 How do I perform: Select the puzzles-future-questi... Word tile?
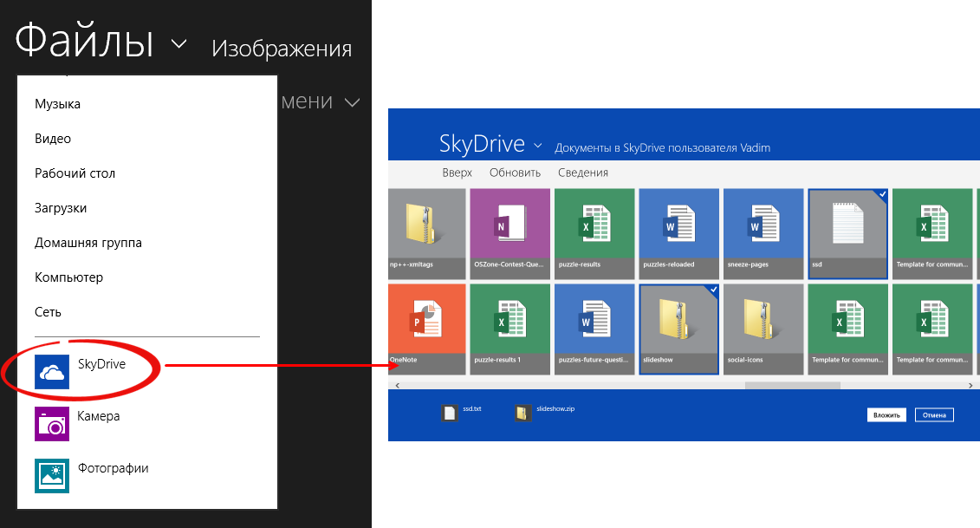pos(594,329)
